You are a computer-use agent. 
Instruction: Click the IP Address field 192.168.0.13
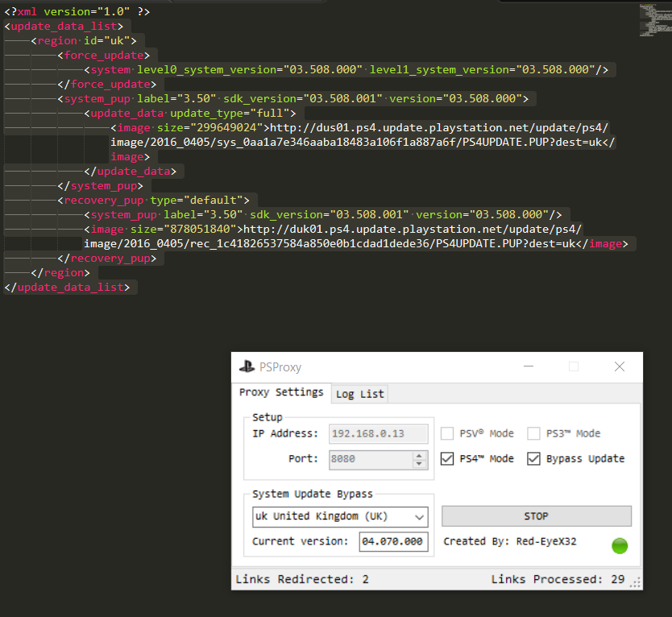pos(379,433)
